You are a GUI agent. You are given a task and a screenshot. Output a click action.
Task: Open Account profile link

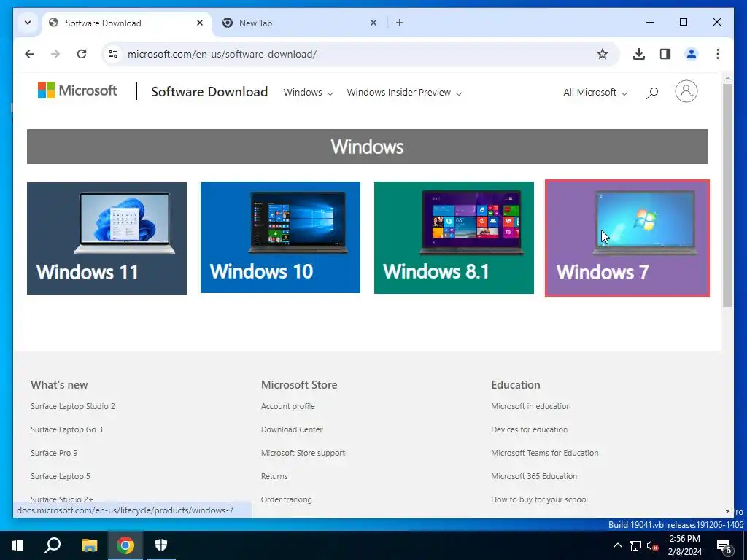pos(287,406)
